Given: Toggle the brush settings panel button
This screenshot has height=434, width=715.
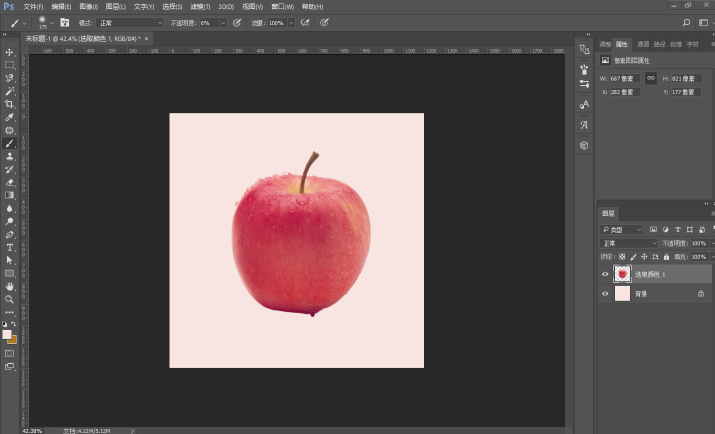Looking at the screenshot, I should 65,22.
